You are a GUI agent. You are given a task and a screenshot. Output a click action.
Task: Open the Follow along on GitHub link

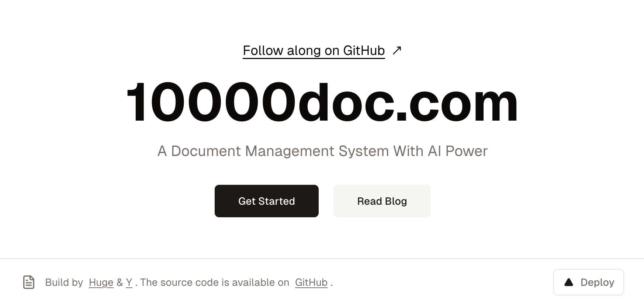point(314,51)
